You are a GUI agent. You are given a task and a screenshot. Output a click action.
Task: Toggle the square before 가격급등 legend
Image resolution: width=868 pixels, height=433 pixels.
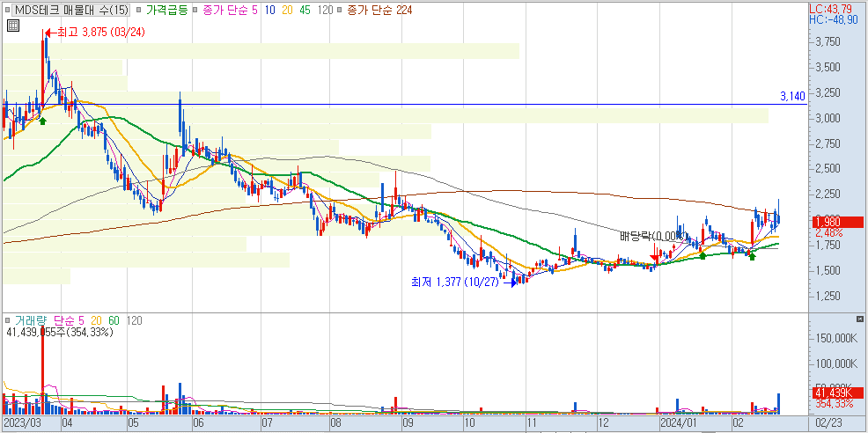coord(138,10)
